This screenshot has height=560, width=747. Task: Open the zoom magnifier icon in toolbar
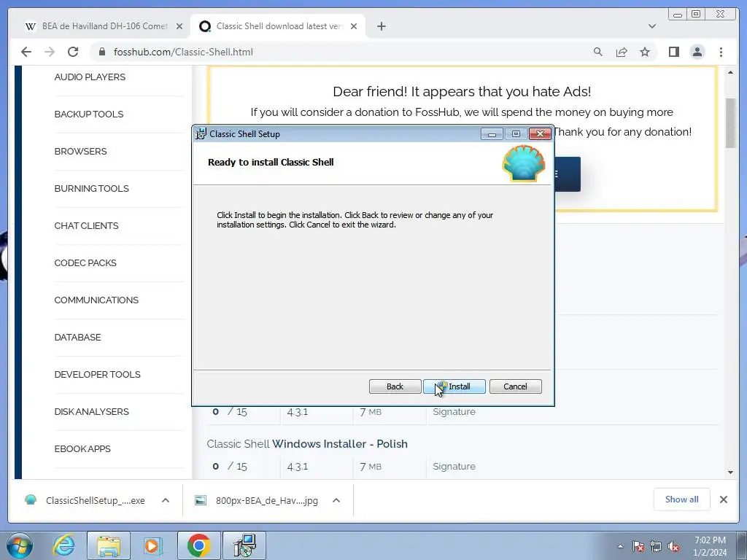598,52
